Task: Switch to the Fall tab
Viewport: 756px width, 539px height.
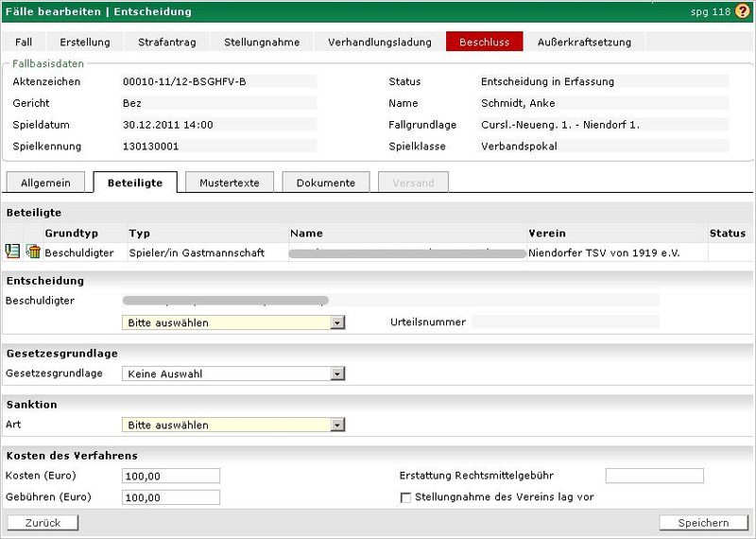Action: coord(24,42)
